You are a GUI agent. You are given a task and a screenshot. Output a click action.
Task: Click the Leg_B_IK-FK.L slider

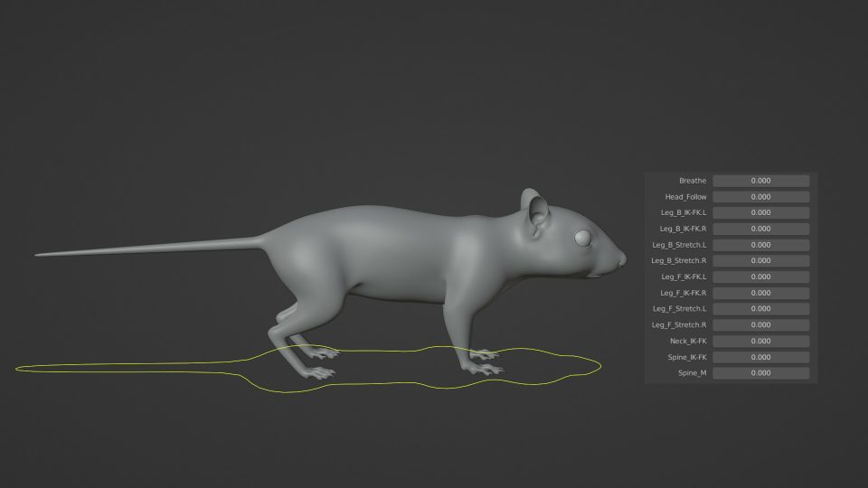coord(760,212)
